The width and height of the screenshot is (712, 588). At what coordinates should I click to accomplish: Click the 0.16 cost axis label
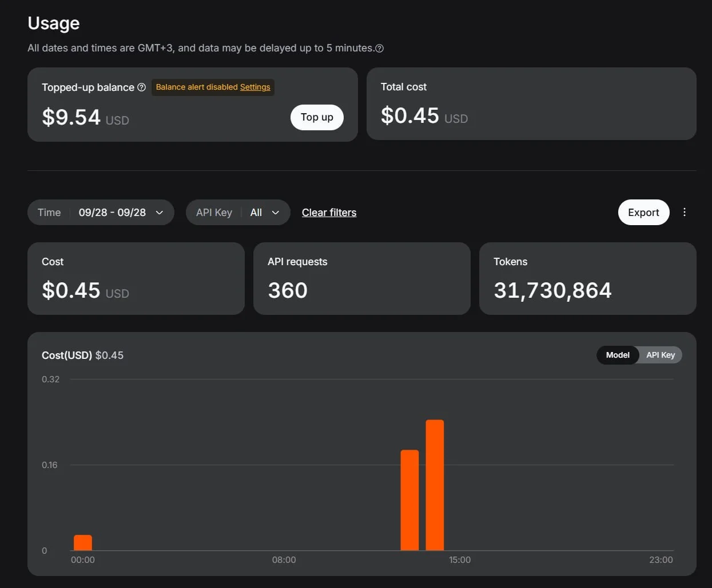tap(50, 465)
